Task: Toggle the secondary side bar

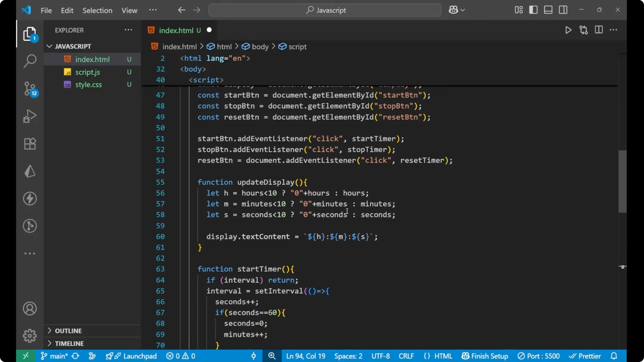Action: coord(563,10)
